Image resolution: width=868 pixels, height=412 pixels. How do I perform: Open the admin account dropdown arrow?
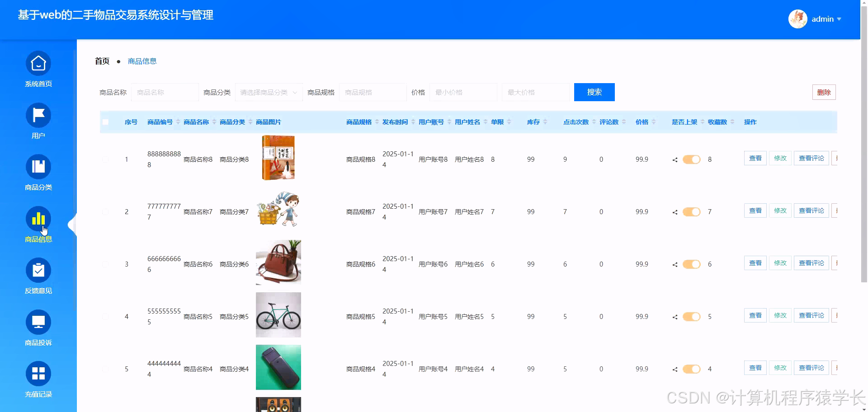pyautogui.click(x=839, y=19)
